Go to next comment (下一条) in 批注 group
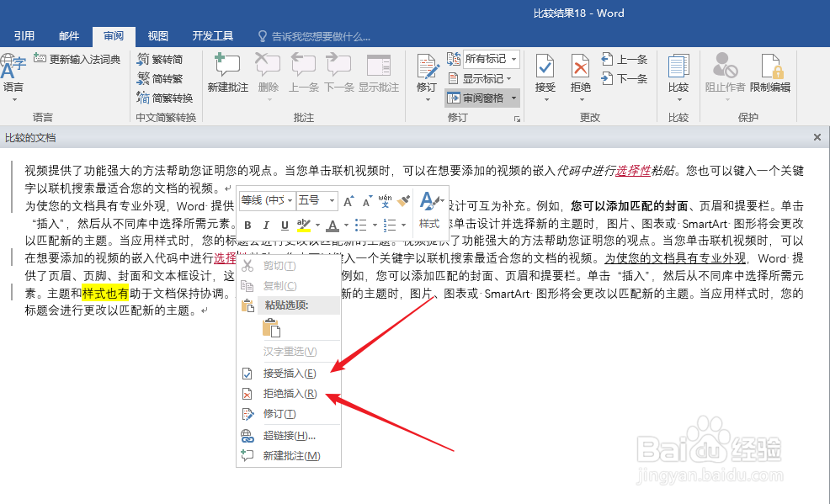This screenshot has height=504, width=830. 338,73
